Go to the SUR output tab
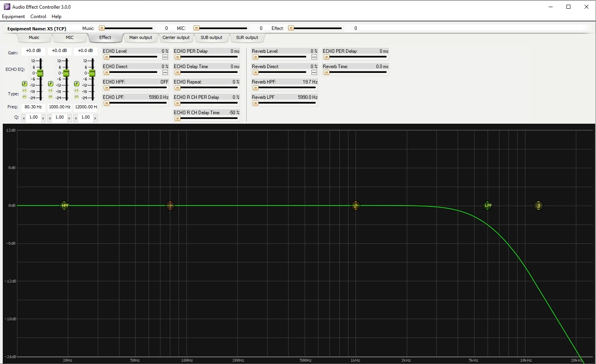 point(247,37)
